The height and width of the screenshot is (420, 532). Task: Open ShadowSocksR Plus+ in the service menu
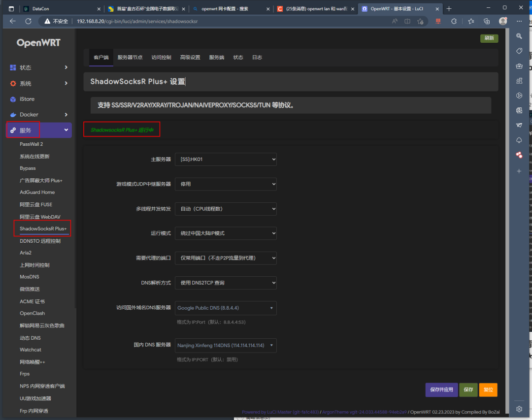[43, 228]
